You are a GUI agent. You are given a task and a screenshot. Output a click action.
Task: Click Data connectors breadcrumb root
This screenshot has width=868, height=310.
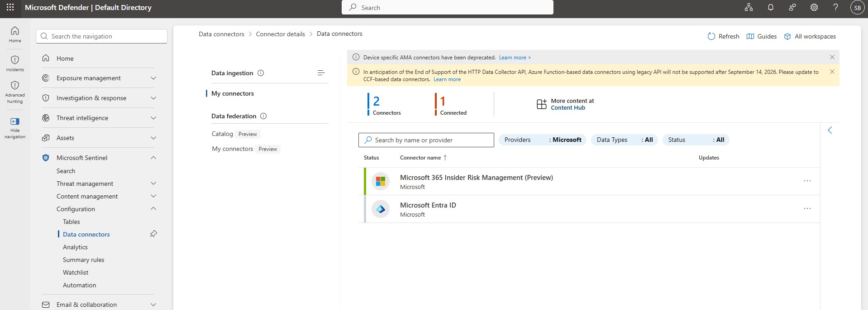pos(221,34)
